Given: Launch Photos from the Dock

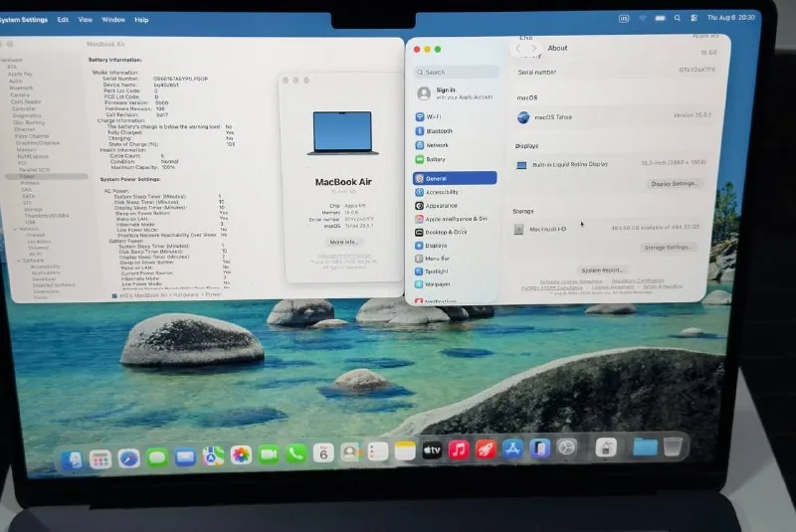Looking at the screenshot, I should [241, 454].
